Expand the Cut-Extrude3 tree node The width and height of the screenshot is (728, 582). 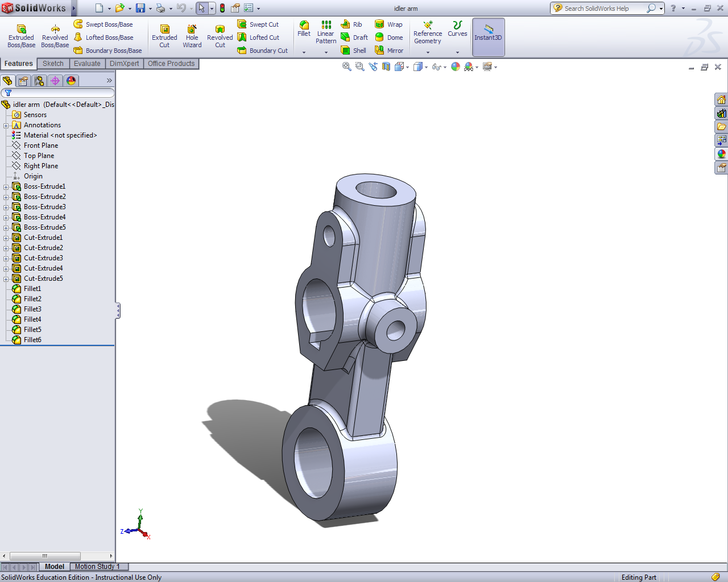pos(6,258)
